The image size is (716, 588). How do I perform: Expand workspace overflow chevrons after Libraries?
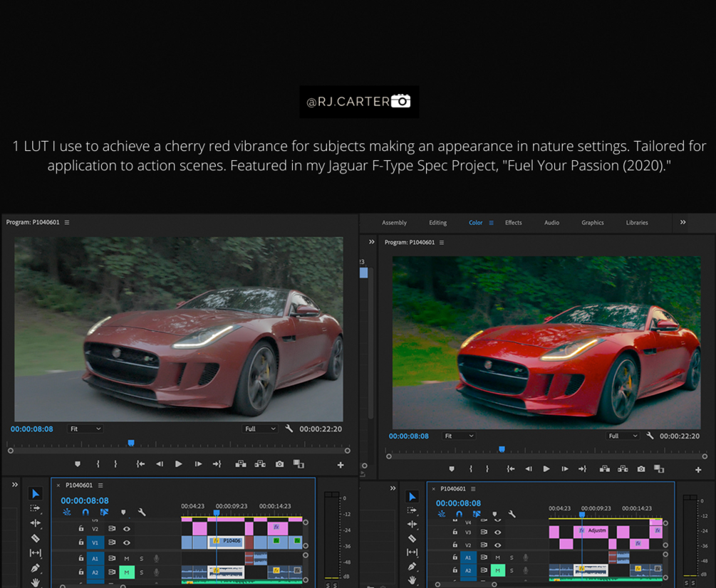(683, 223)
